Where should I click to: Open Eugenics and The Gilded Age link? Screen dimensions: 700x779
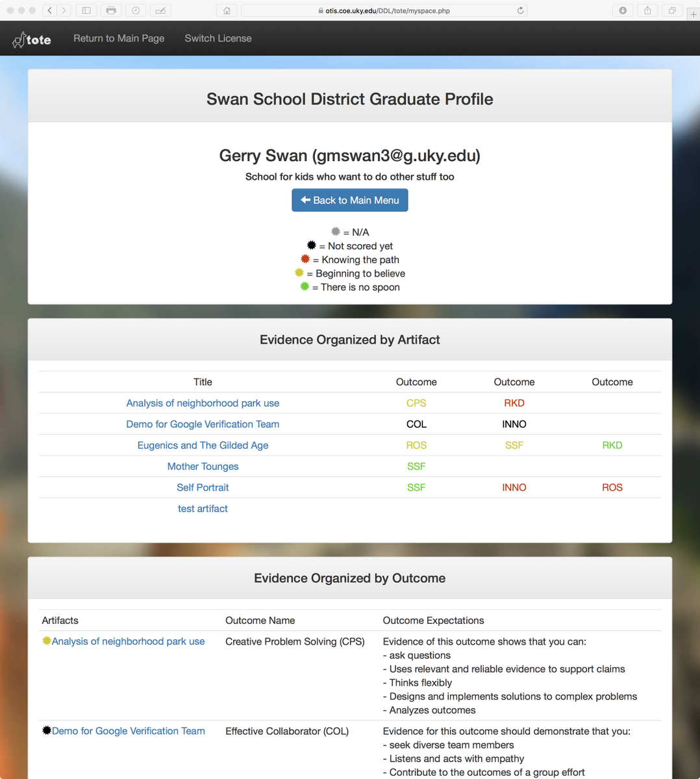coord(203,445)
